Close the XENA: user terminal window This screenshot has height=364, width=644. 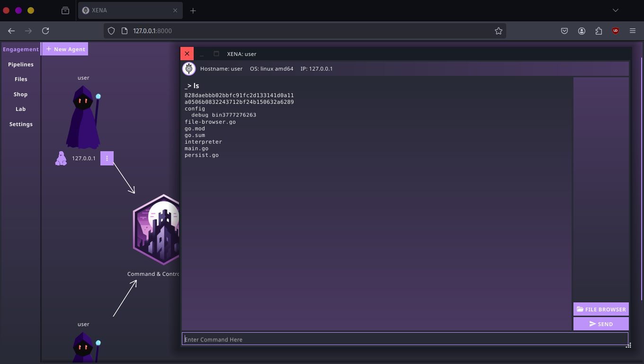click(187, 54)
